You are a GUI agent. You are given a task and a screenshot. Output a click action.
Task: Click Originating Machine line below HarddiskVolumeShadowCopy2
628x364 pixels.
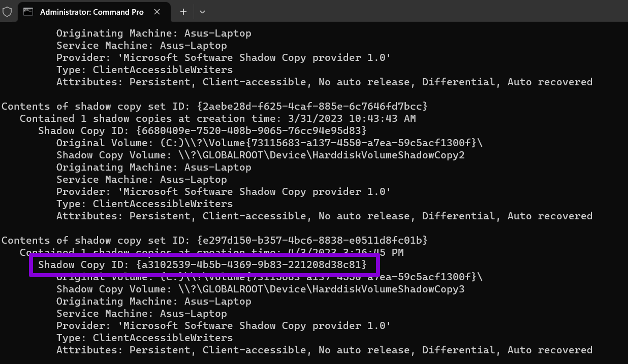tap(153, 168)
